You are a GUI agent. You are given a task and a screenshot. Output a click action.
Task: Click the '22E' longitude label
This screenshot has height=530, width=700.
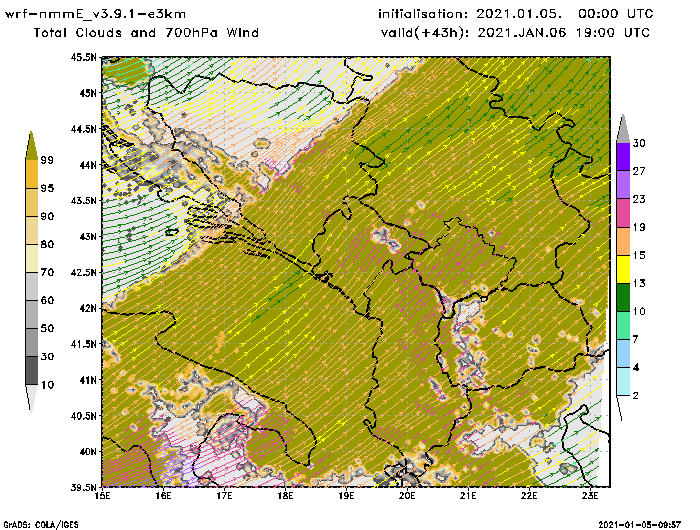pyautogui.click(x=529, y=496)
